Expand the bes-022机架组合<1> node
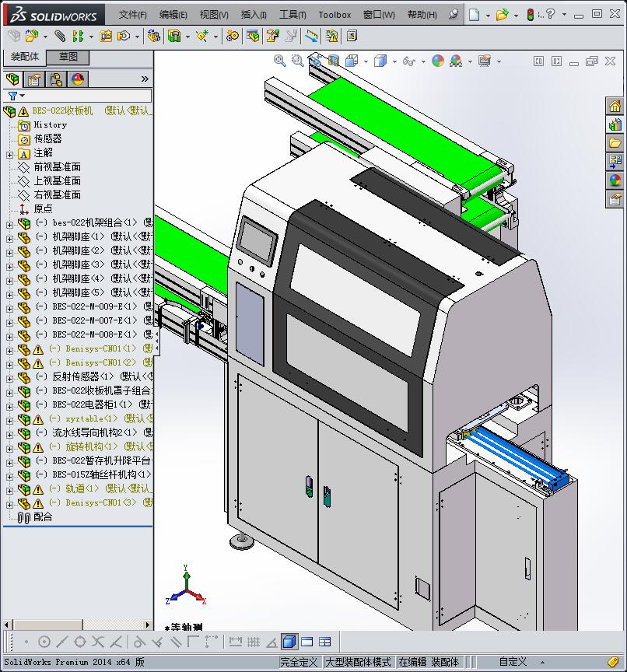The height and width of the screenshot is (672, 627). 9,225
